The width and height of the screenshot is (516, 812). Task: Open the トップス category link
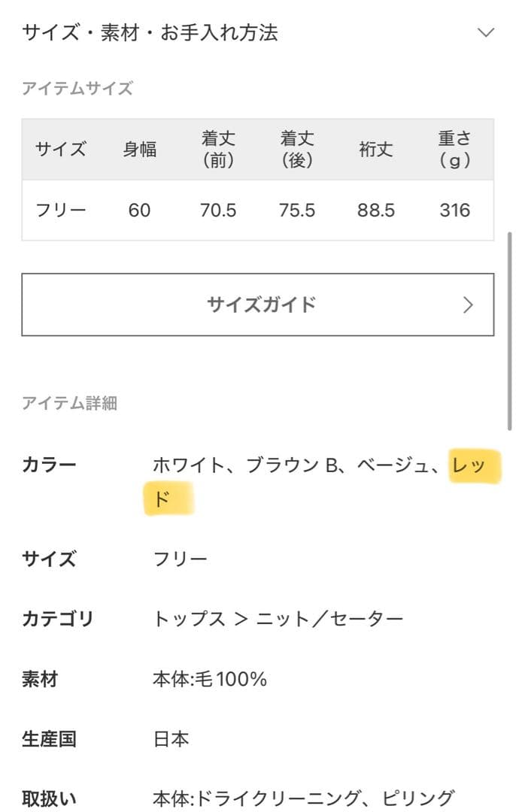coord(183,617)
